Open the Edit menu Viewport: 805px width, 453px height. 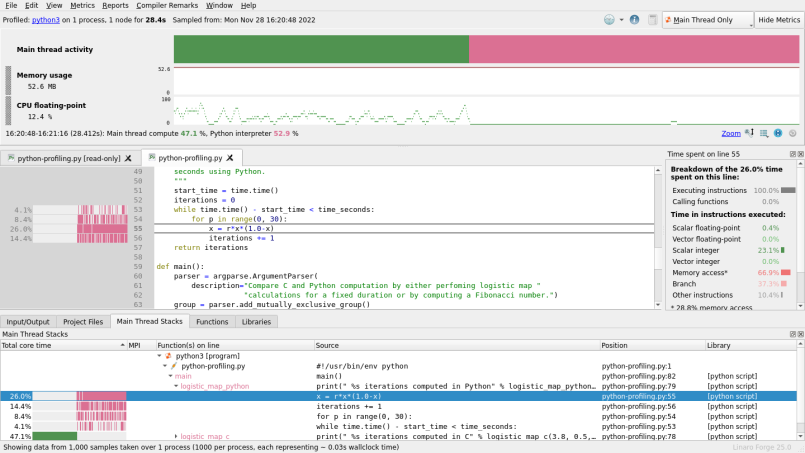tap(31, 5)
